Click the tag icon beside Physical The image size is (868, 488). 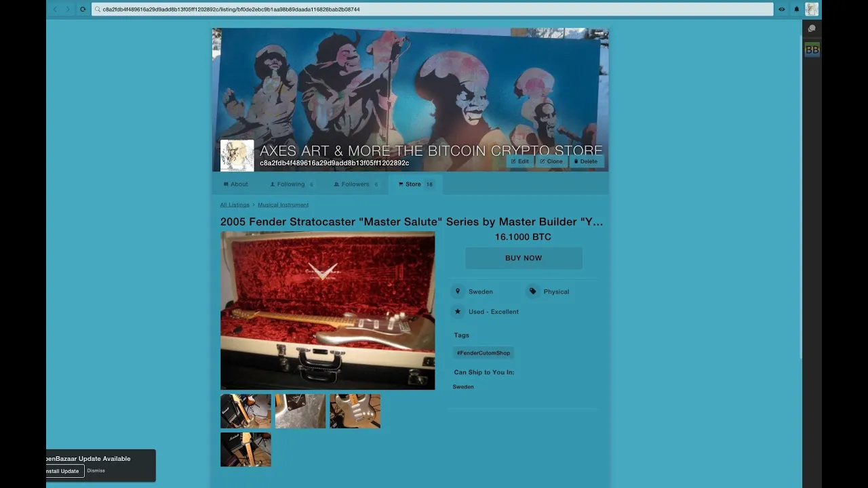click(x=533, y=291)
